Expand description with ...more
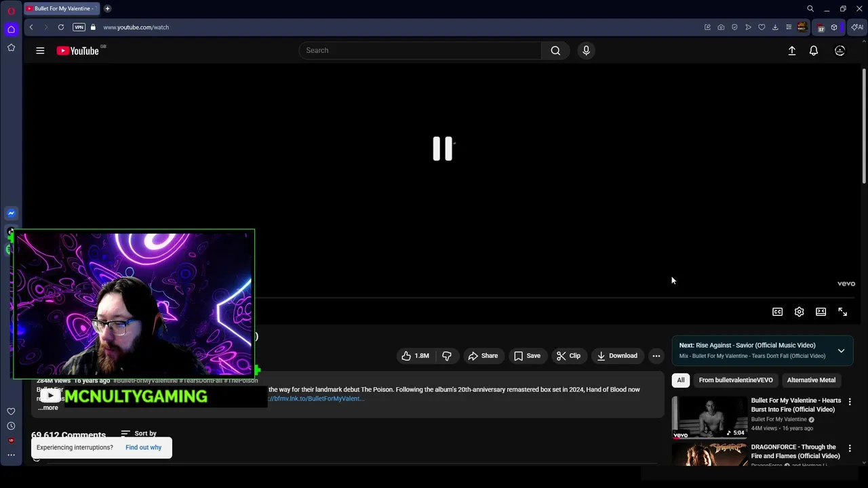The width and height of the screenshot is (868, 488). click(x=47, y=408)
